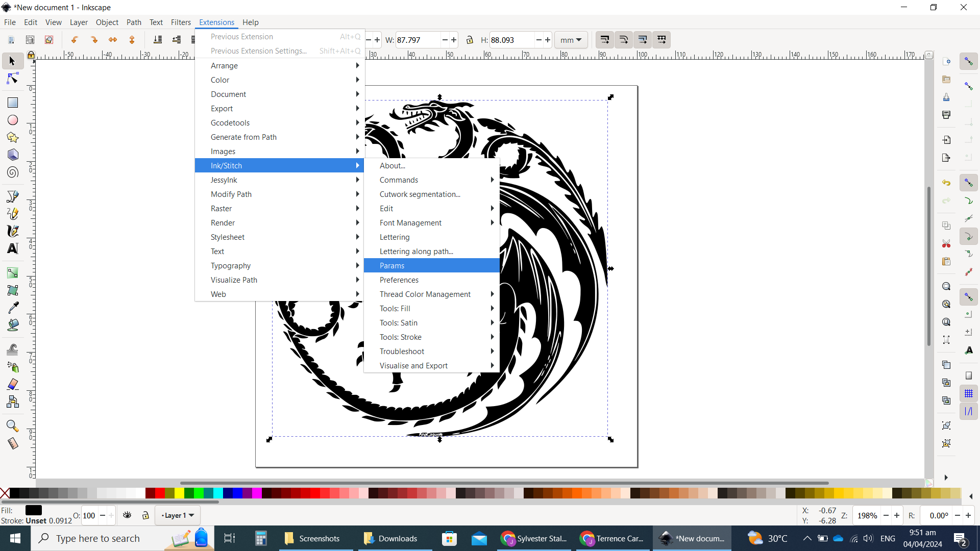The height and width of the screenshot is (551, 980).
Task: Toggle scale rounded corners option
Action: (x=623, y=40)
